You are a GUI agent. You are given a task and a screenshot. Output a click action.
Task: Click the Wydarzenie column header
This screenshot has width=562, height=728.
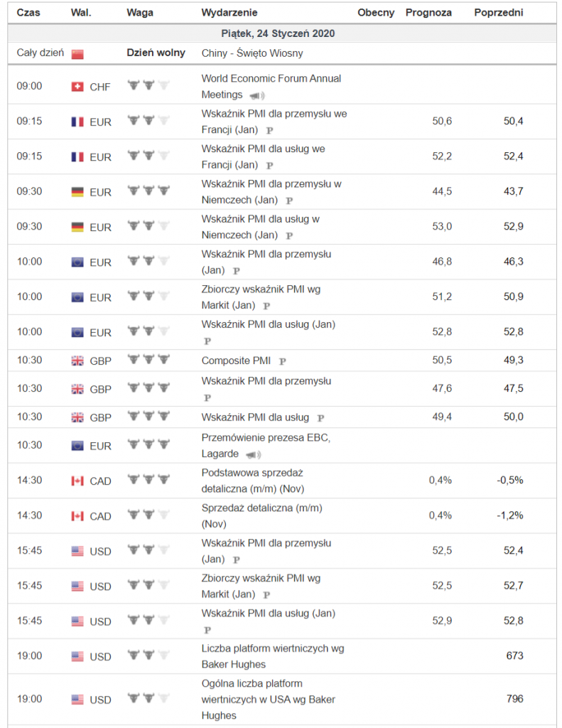(229, 13)
